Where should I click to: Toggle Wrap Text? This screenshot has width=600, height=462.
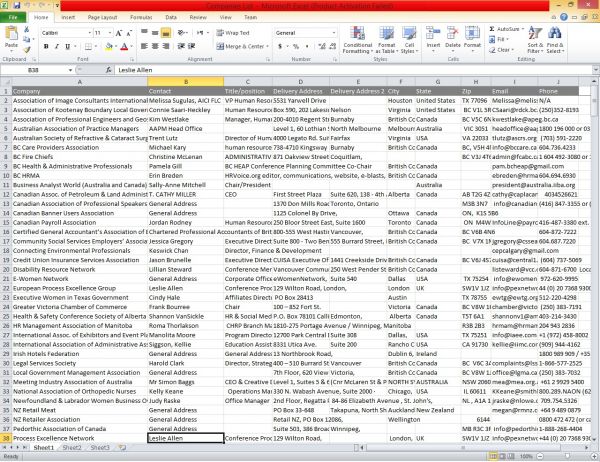(x=233, y=33)
